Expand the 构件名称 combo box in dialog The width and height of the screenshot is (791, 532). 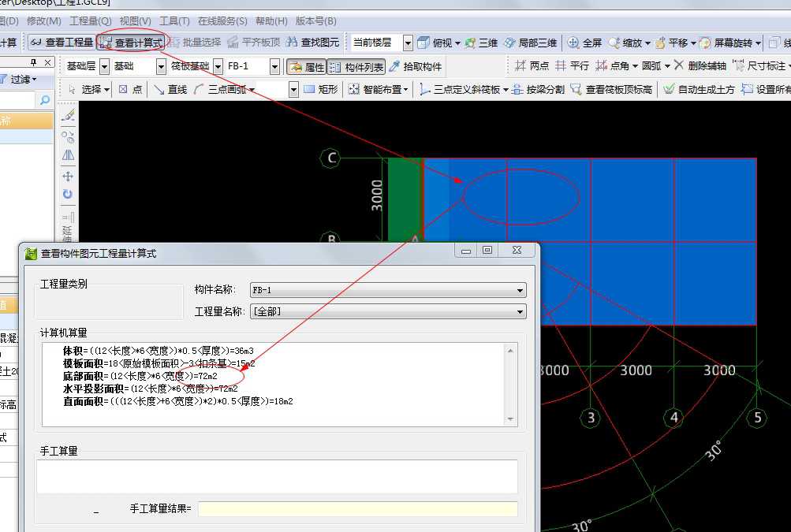[520, 290]
